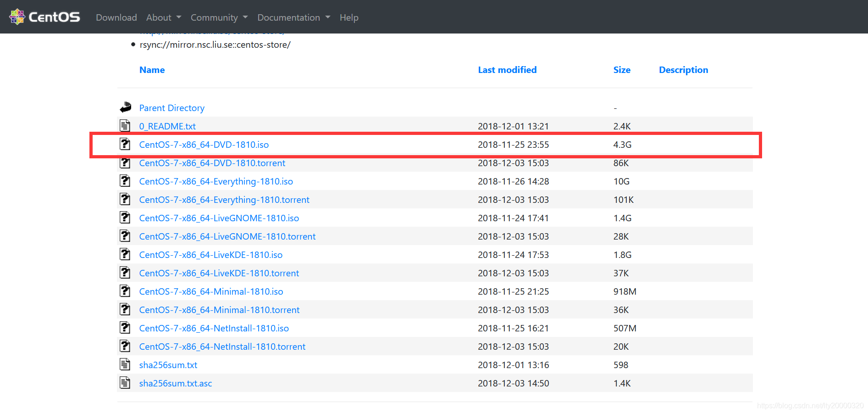Click the icon beside CentOS-7-x86_64-DVD-1810.torrent
The height and width of the screenshot is (414, 868).
pyautogui.click(x=125, y=162)
